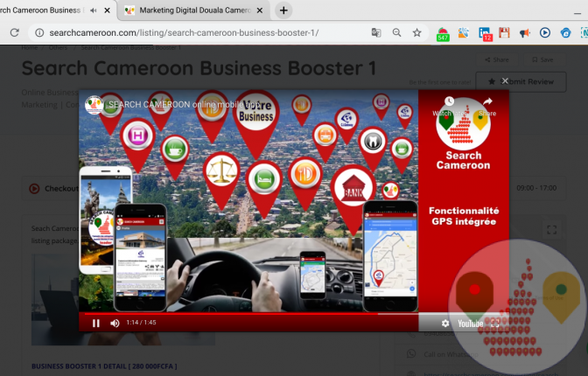
Task: Click the 09:00 - 17:00 hours text
Action: pos(536,188)
